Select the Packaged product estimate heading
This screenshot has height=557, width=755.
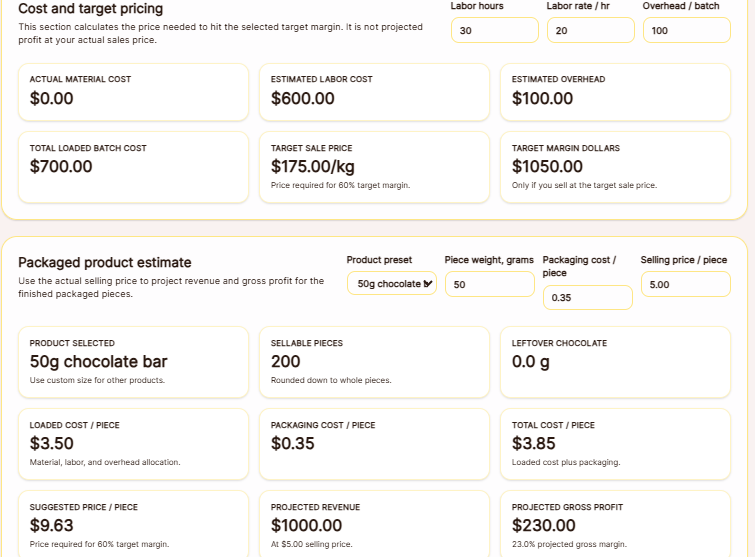click(104, 262)
